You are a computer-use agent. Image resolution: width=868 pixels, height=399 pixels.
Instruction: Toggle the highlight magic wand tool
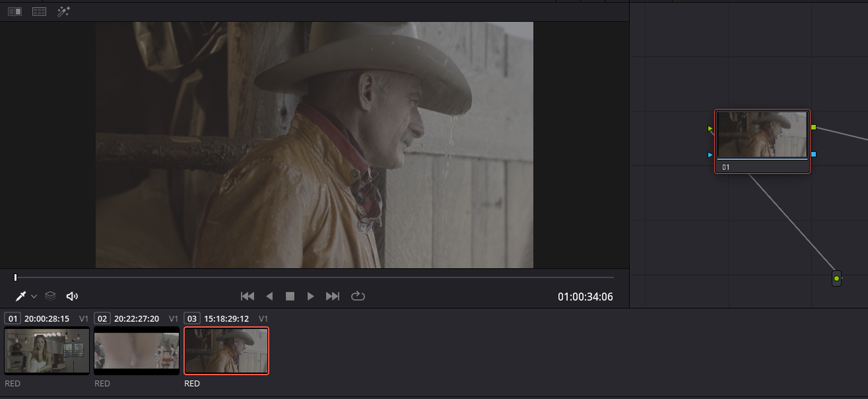tap(64, 12)
